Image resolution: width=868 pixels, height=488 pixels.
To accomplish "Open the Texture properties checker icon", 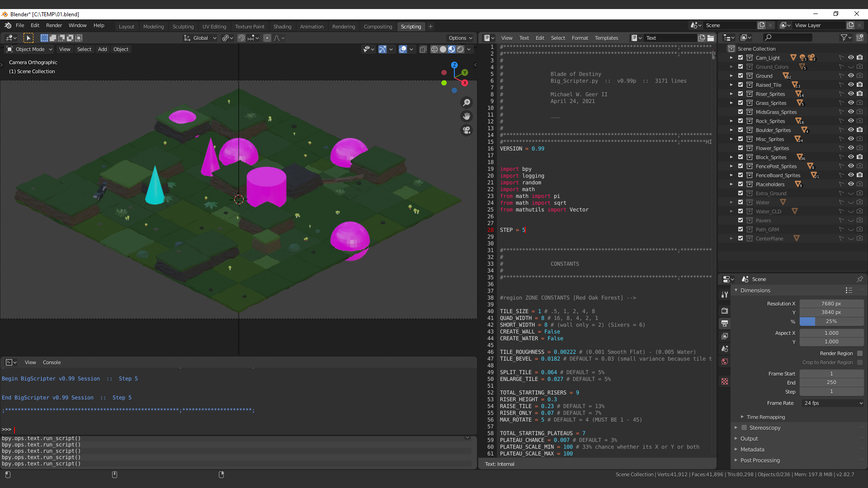I will coord(725,381).
